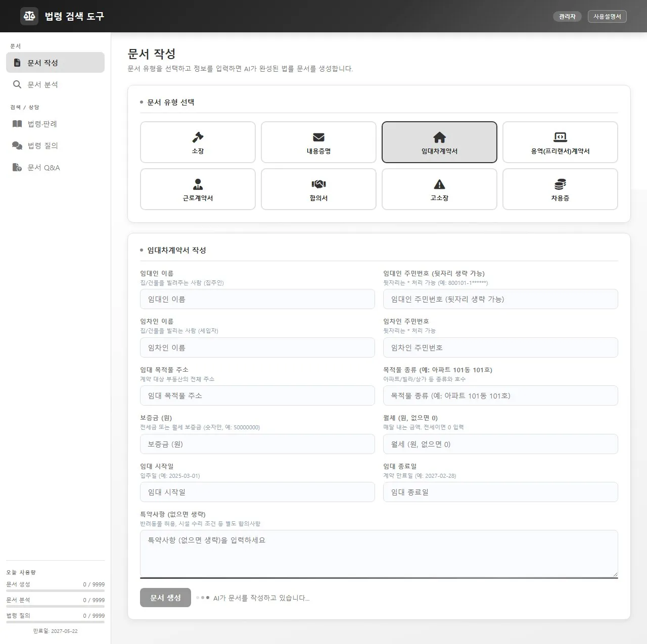Focus the 임대 시작일 input field
This screenshot has width=647, height=644.
coord(257,492)
